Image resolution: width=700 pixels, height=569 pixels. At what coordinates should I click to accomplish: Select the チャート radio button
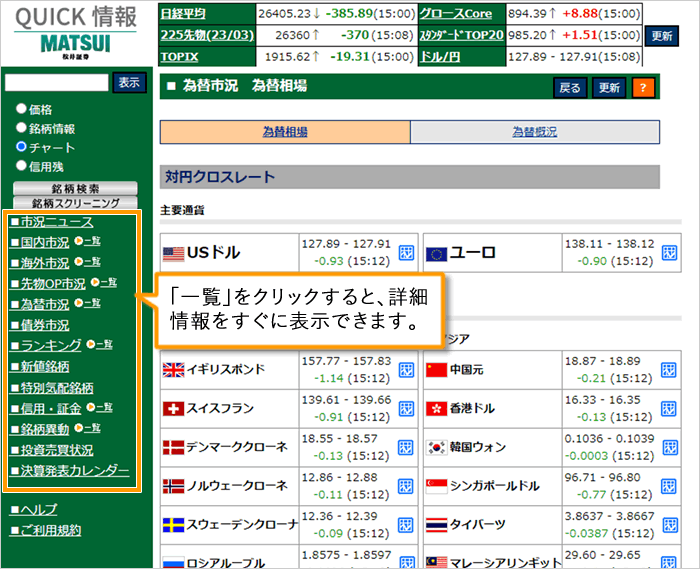pyautogui.click(x=21, y=146)
